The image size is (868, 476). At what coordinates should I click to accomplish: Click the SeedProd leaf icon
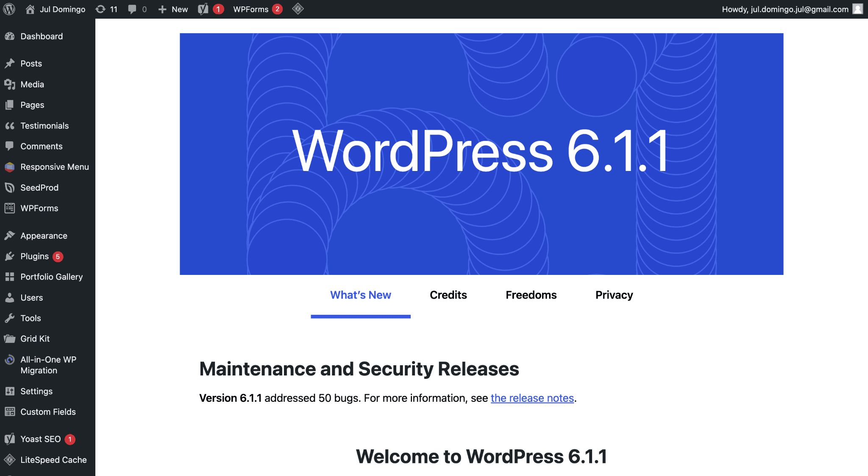click(x=10, y=188)
